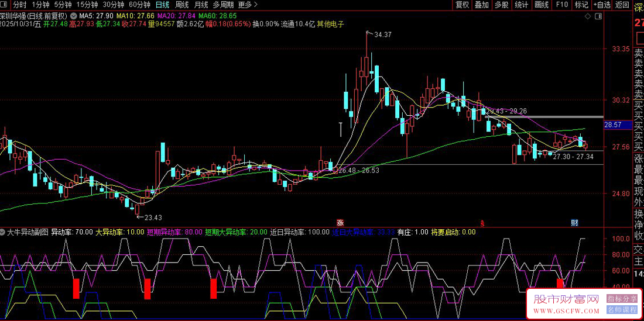Click the blue 财 marker on the date axis
Image resolution: width=644 pixels, height=321 pixels.
click(x=575, y=223)
